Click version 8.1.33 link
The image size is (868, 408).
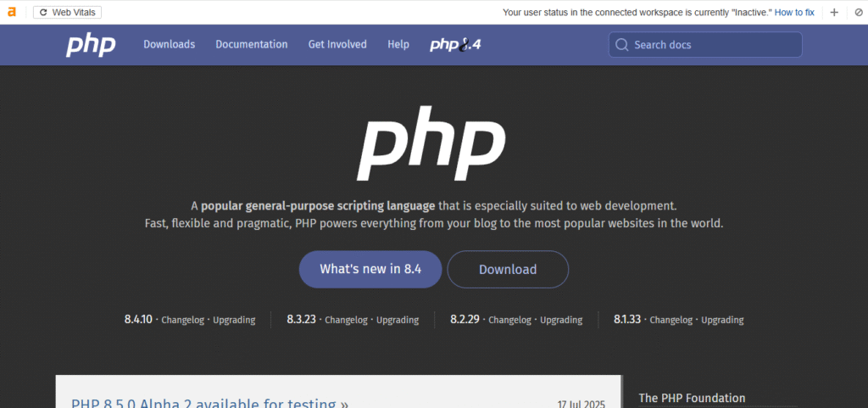point(627,320)
